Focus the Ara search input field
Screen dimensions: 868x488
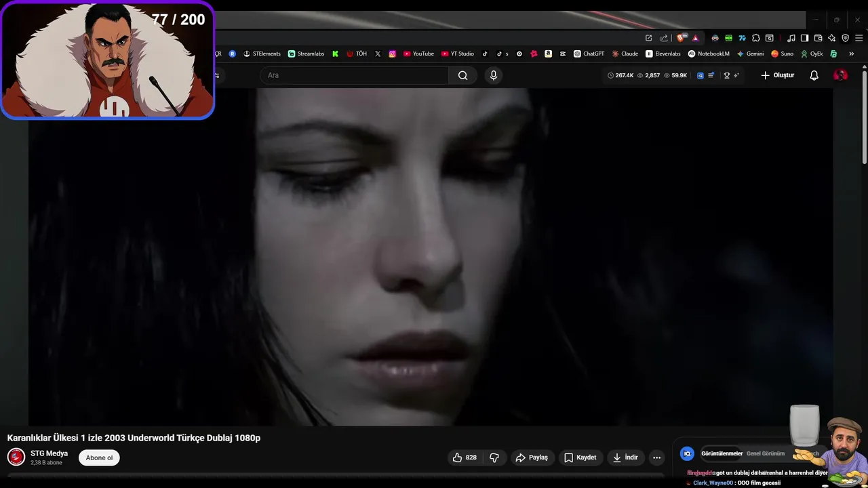point(354,75)
